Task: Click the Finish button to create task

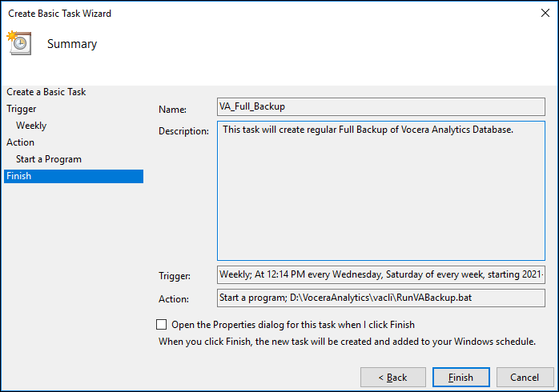Action: 460,377
